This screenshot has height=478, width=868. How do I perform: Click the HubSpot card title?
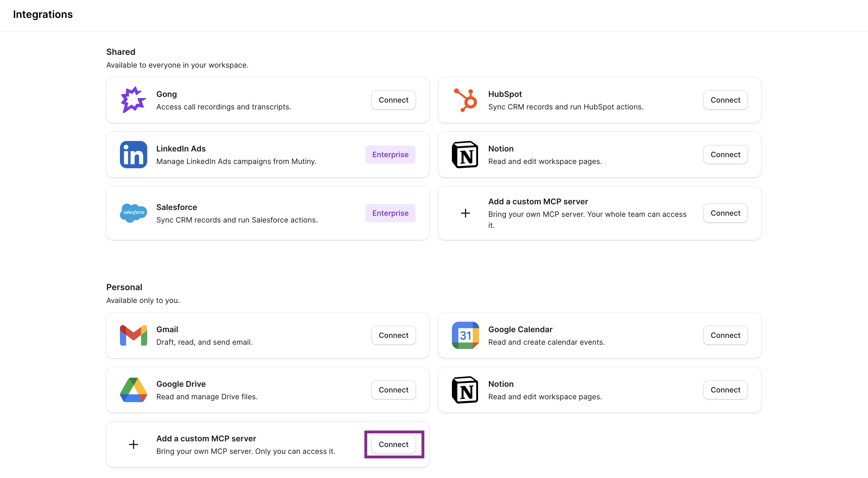505,94
